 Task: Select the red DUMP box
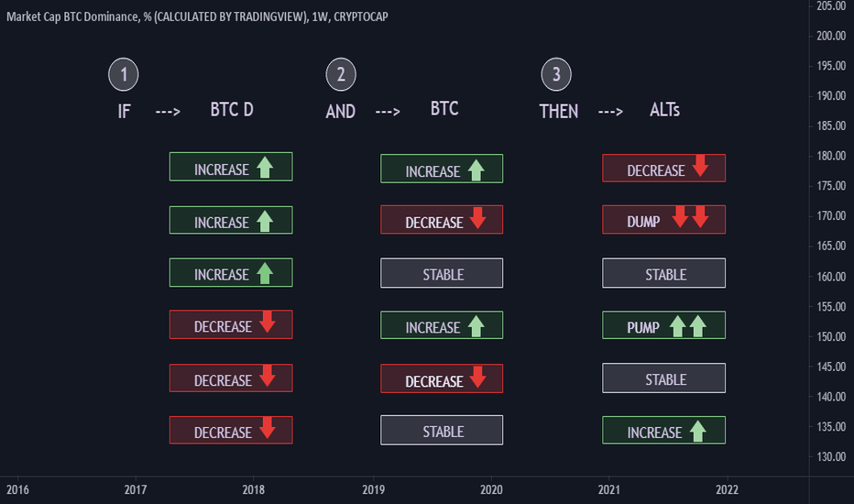[x=663, y=220]
